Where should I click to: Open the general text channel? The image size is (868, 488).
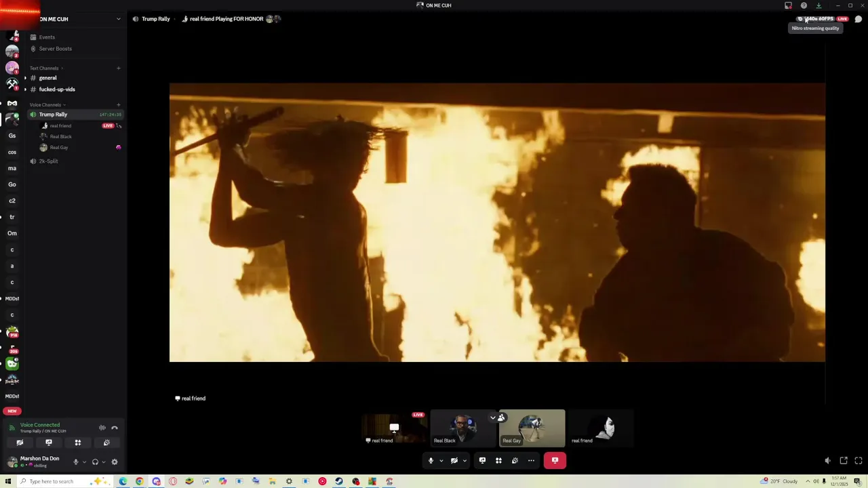pyautogui.click(x=75, y=78)
